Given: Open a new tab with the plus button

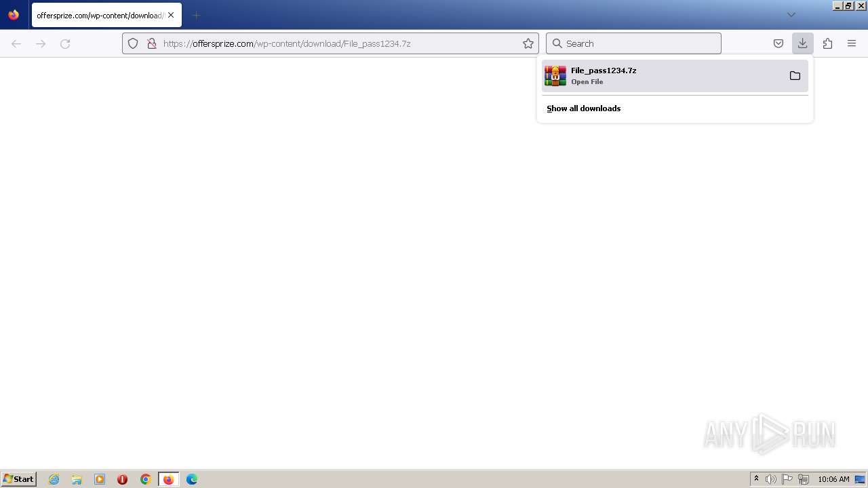Looking at the screenshot, I should point(196,15).
